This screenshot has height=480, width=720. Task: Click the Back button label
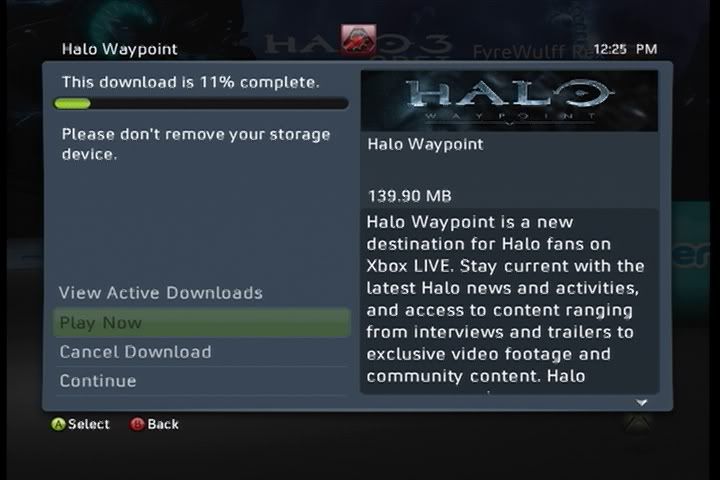tap(163, 424)
